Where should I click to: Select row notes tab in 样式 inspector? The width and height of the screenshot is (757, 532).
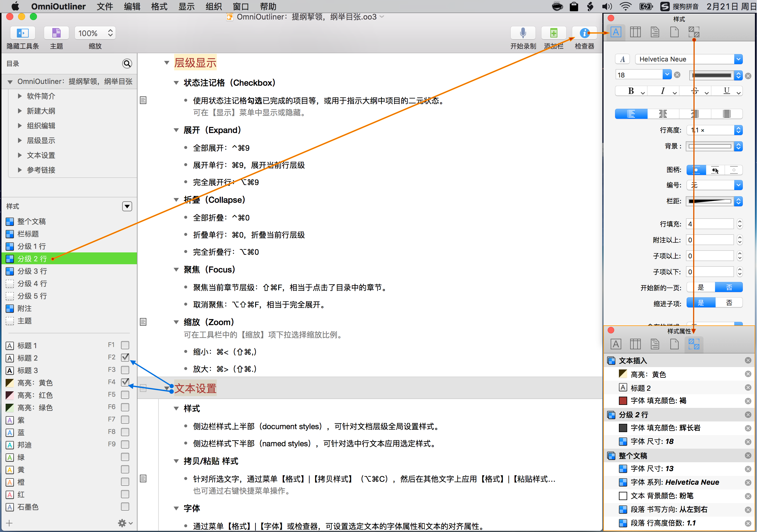click(655, 32)
